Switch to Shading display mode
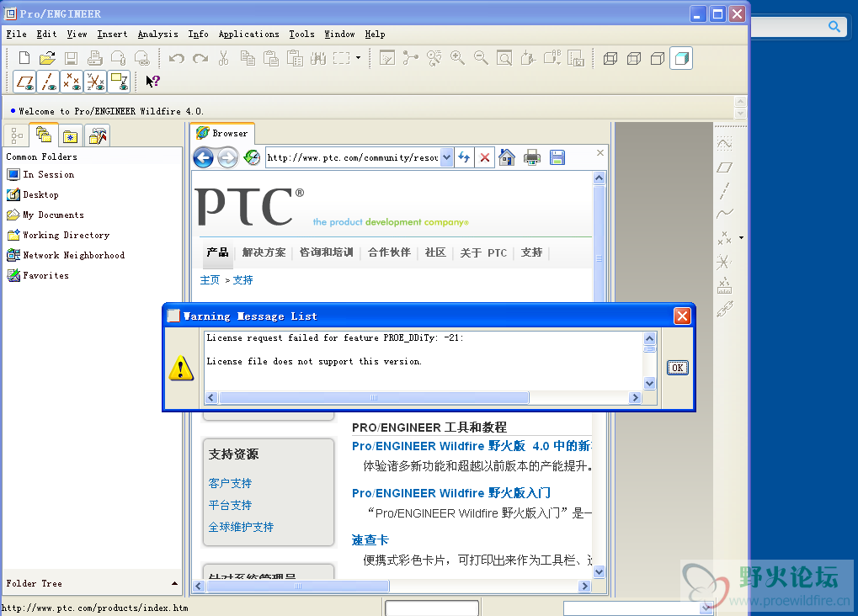 click(x=681, y=58)
